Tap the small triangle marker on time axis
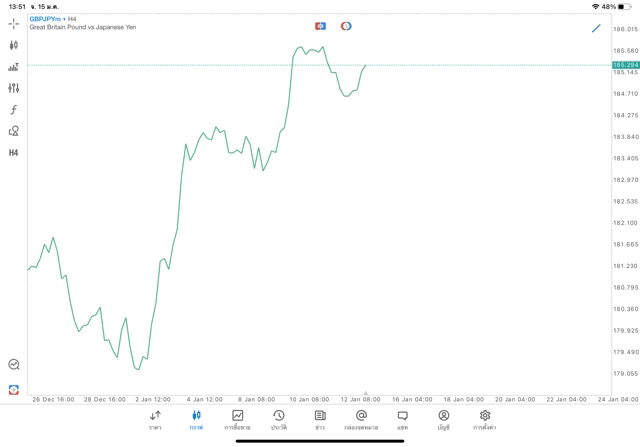Viewport: 640px width, 447px height. click(x=365, y=393)
